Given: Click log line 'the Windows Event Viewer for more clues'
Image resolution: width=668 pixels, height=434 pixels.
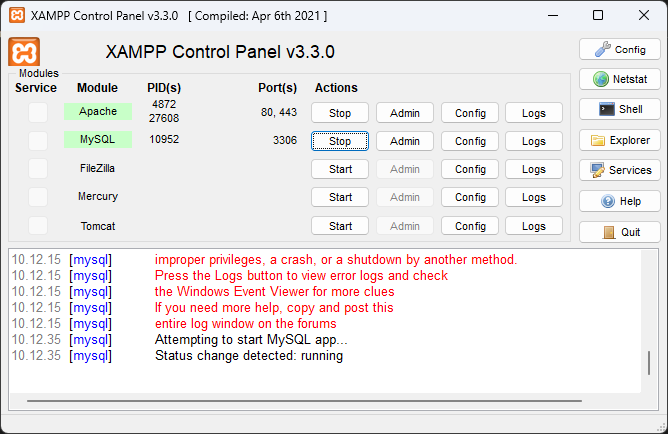Looking at the screenshot, I should coord(274,292).
